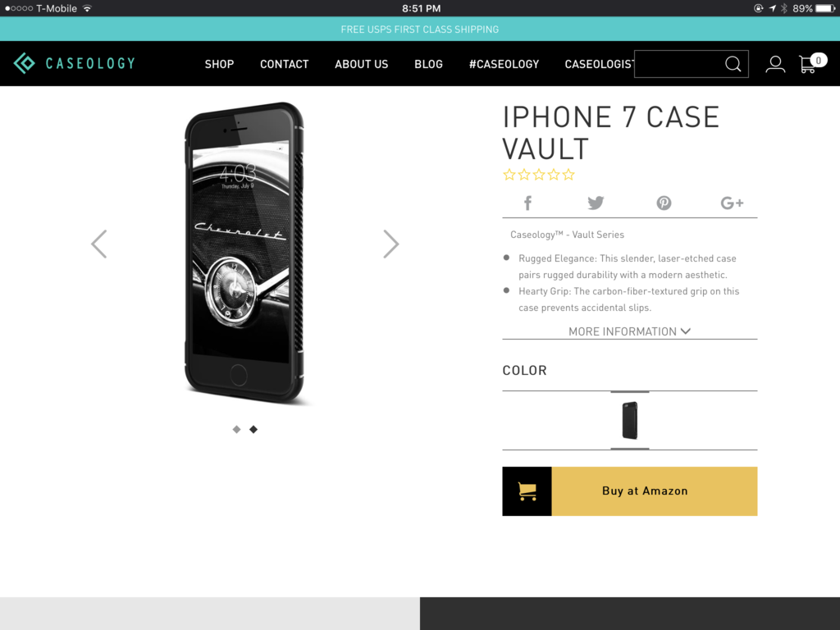Open the shopping cart icon
The image size is (840, 630).
[x=811, y=63]
